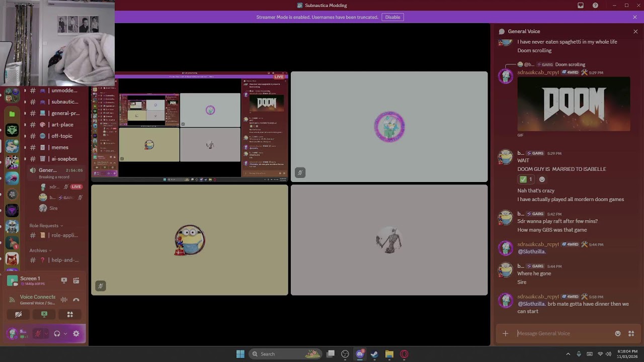Open Discord from the taskbar
Image resolution: width=644 pixels, height=362 pixels.
point(360,354)
